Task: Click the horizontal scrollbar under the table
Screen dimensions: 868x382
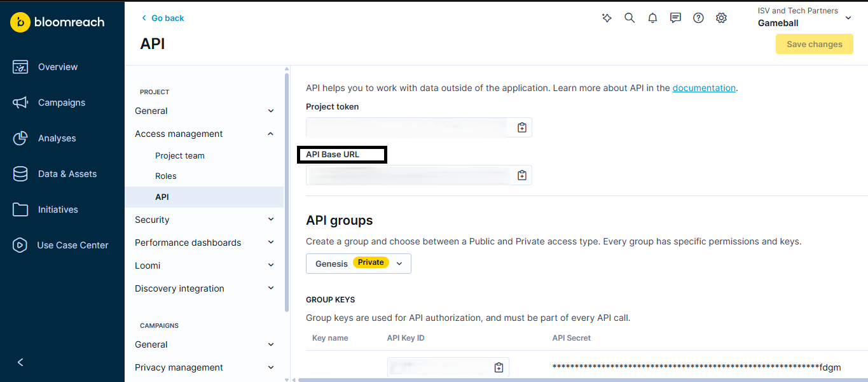Action: tap(582, 380)
